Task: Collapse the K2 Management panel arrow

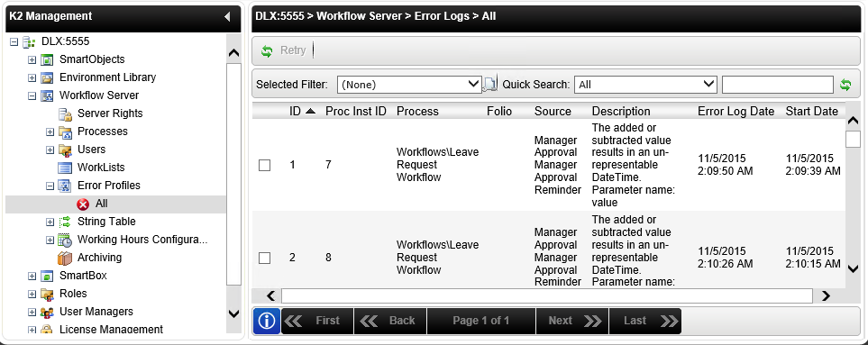Action: tap(227, 16)
